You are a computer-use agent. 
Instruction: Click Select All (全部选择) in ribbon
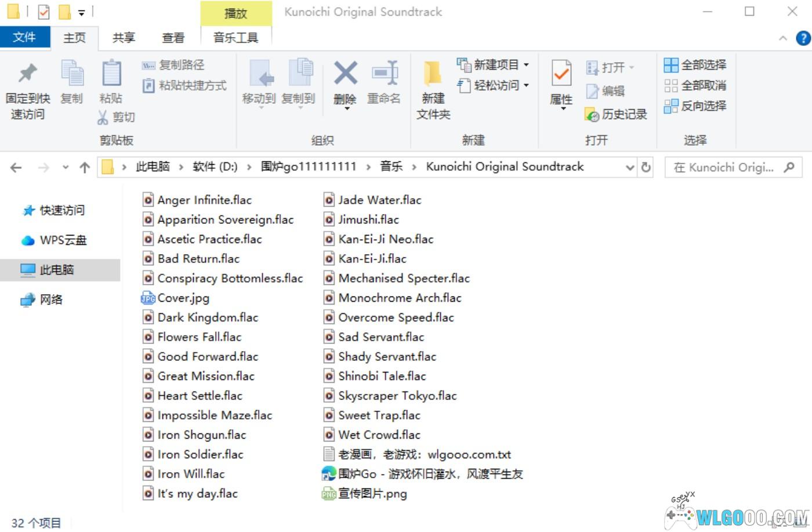(695, 65)
